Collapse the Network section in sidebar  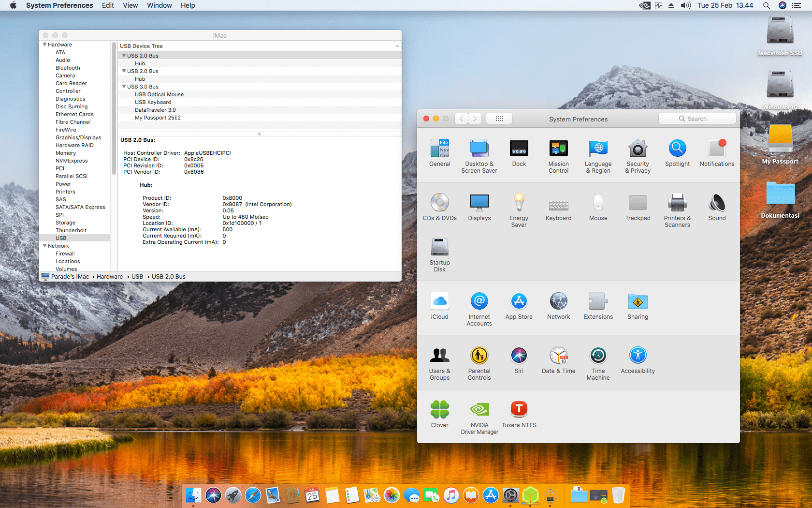(x=45, y=246)
